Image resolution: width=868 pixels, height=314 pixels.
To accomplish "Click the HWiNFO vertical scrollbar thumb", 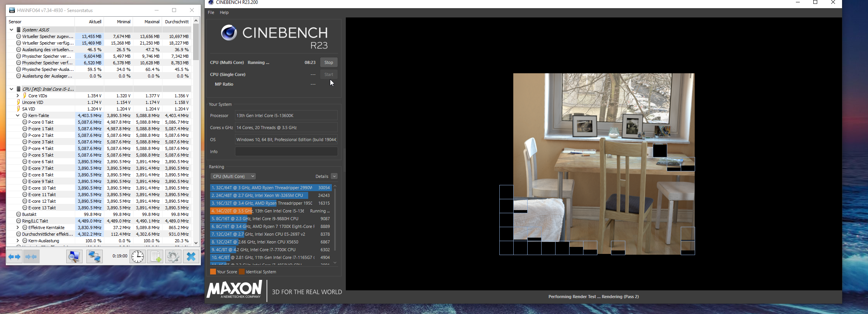I will click(x=196, y=42).
